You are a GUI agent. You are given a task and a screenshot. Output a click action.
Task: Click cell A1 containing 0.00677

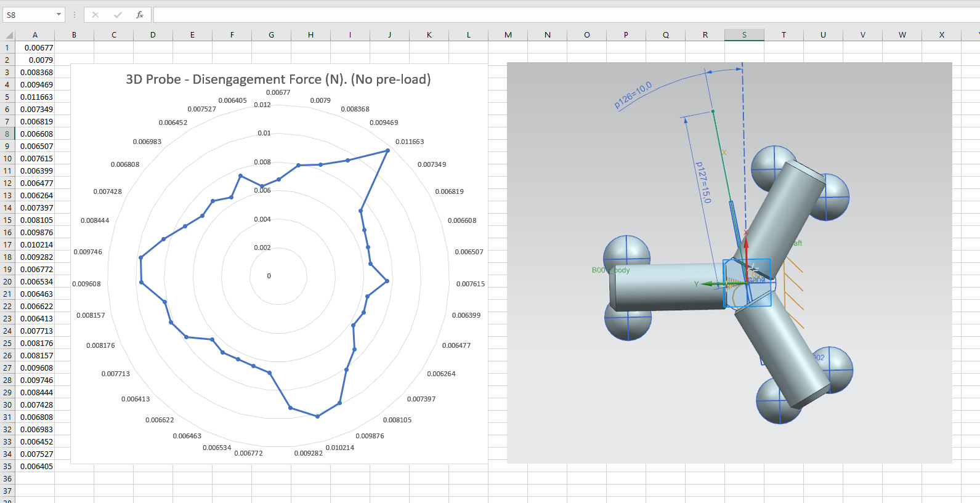click(35, 47)
